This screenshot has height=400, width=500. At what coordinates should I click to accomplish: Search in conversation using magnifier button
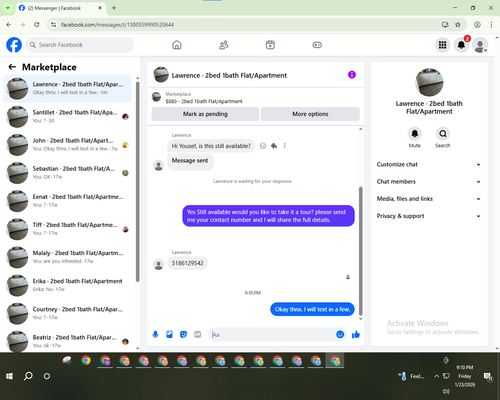pos(443,134)
